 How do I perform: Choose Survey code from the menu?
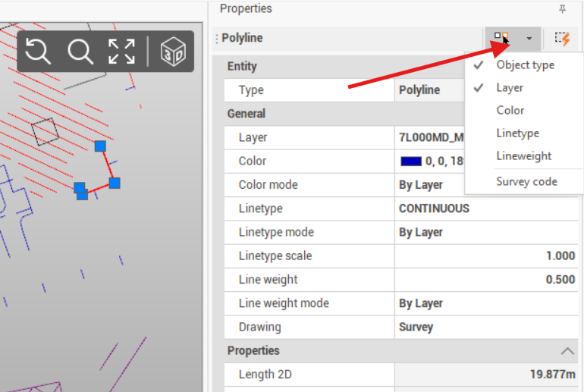coord(526,182)
